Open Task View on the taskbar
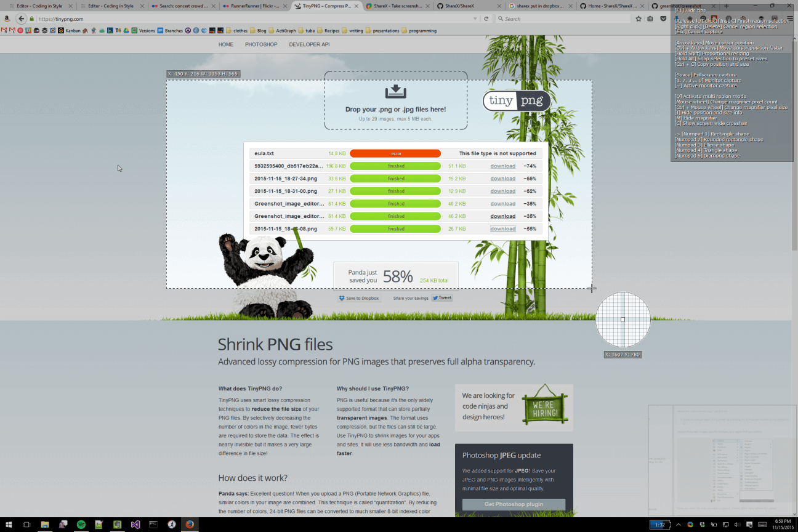 click(26, 525)
